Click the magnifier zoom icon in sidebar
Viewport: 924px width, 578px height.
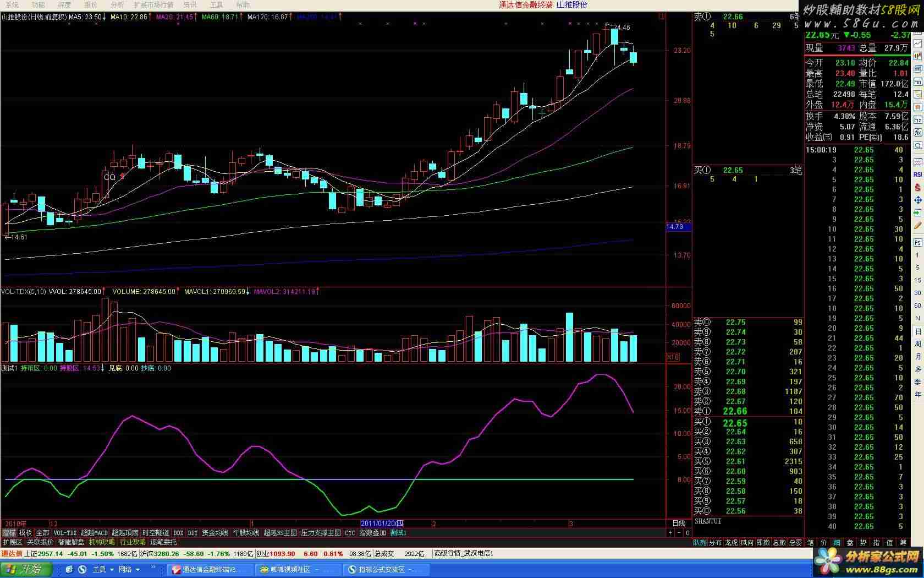[917, 145]
